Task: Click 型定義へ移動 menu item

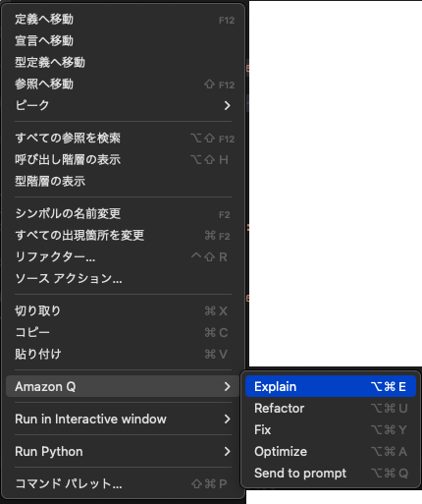Action: point(123,63)
